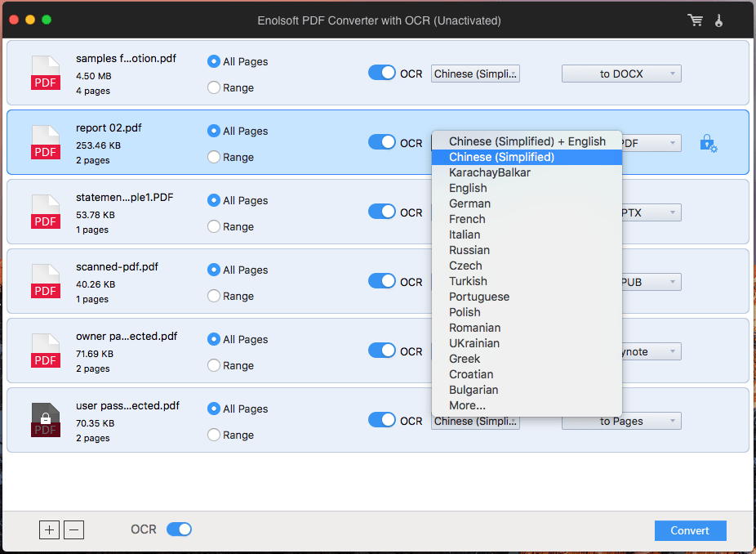This screenshot has width=756, height=554.
Task: Choose KarachayBalkar from language list
Action: (527, 172)
